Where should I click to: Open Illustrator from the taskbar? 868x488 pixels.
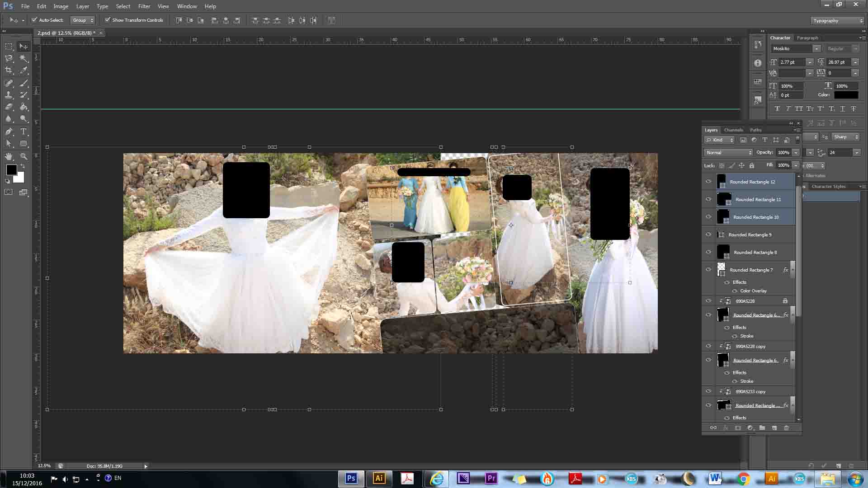pyautogui.click(x=379, y=479)
